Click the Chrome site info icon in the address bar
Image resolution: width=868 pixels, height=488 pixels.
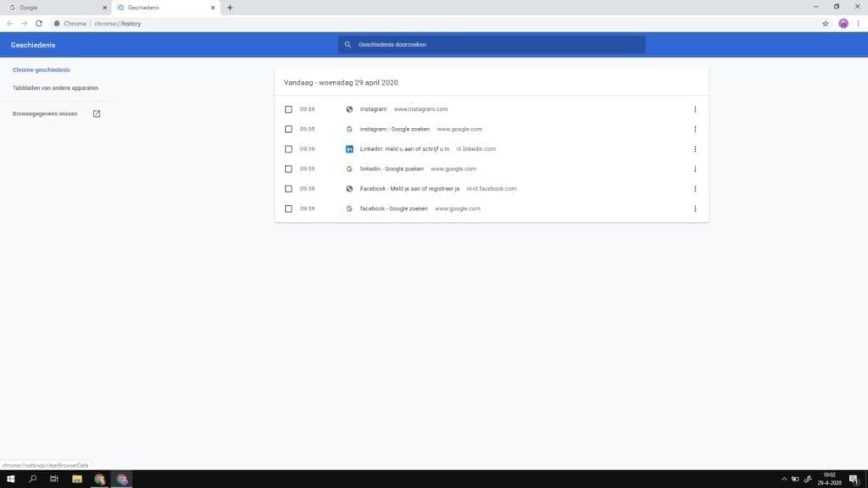click(57, 24)
